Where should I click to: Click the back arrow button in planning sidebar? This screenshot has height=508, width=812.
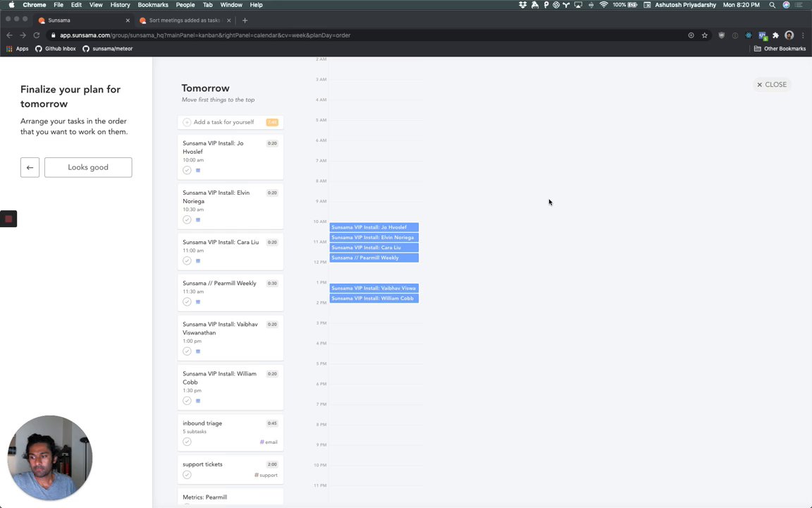tap(30, 167)
